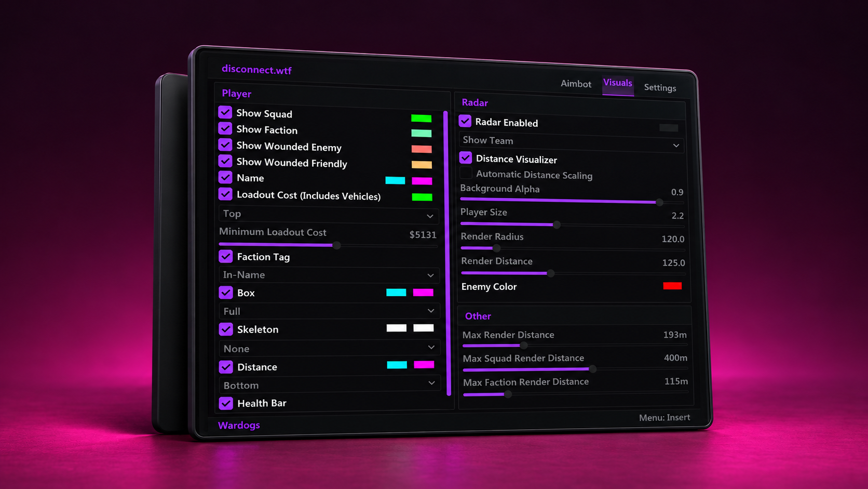Screen dimensions: 868x489
Task: Click the disconnect.wtf title text
Action: (256, 70)
